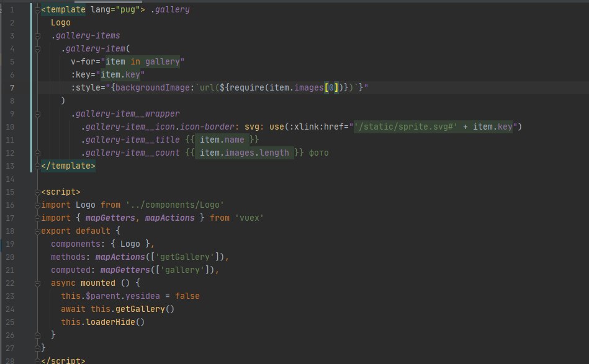The height and width of the screenshot is (364, 589).
Task: Click 'getGallery()' call on line 24
Action: [x=145, y=309]
